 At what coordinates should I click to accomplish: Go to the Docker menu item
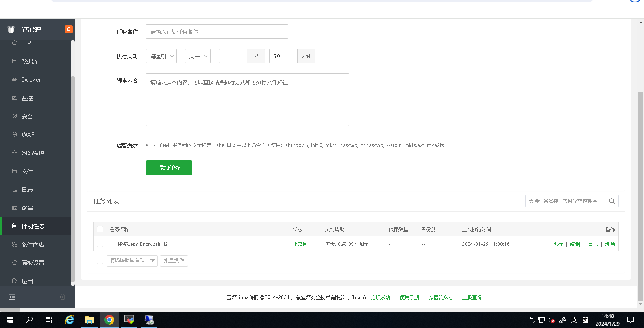pos(31,80)
